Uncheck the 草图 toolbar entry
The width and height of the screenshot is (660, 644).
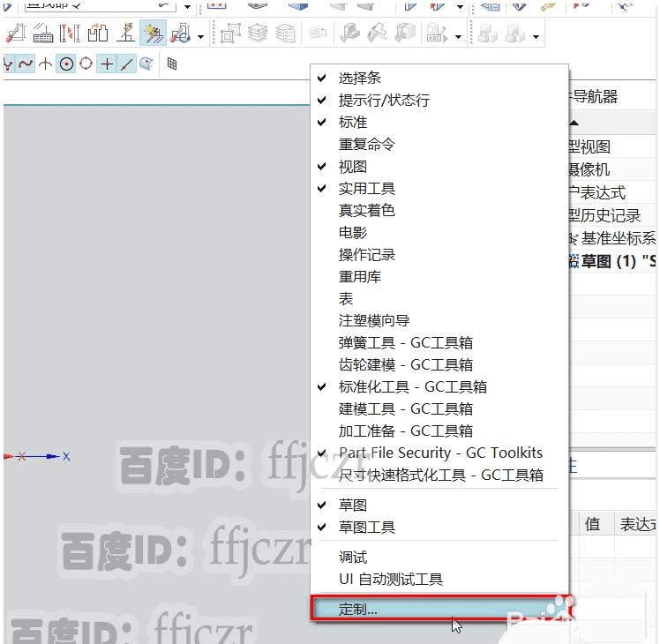pyautogui.click(x=439, y=505)
